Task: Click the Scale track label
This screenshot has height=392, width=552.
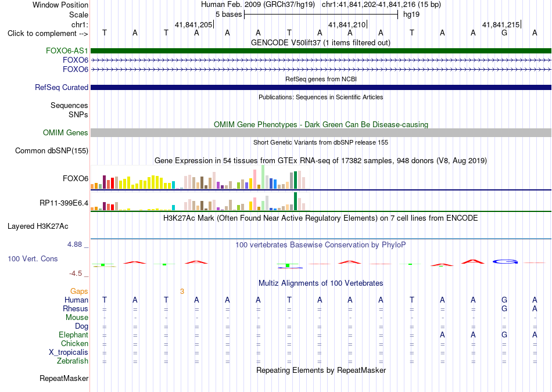Action: pyautogui.click(x=78, y=15)
